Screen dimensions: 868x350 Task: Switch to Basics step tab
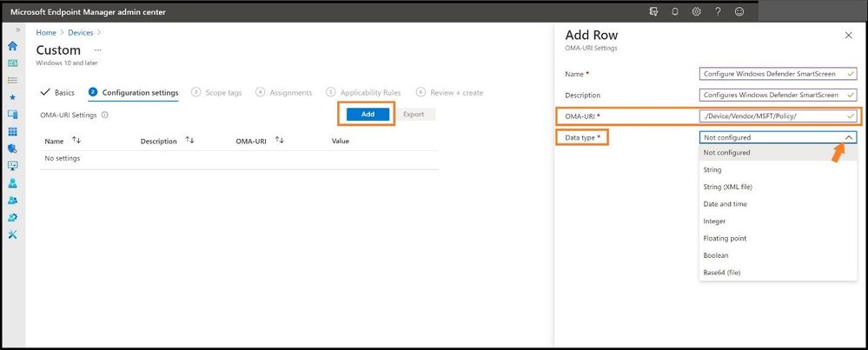pos(57,92)
